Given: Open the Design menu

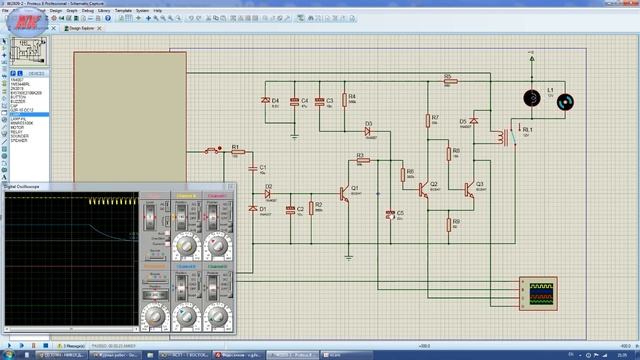Looking at the screenshot, I should tap(56, 10).
